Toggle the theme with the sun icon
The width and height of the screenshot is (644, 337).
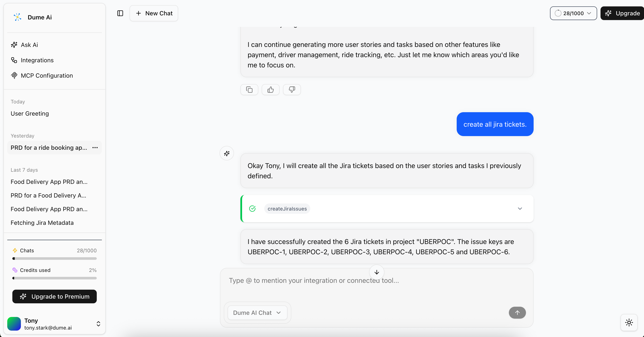(x=629, y=322)
